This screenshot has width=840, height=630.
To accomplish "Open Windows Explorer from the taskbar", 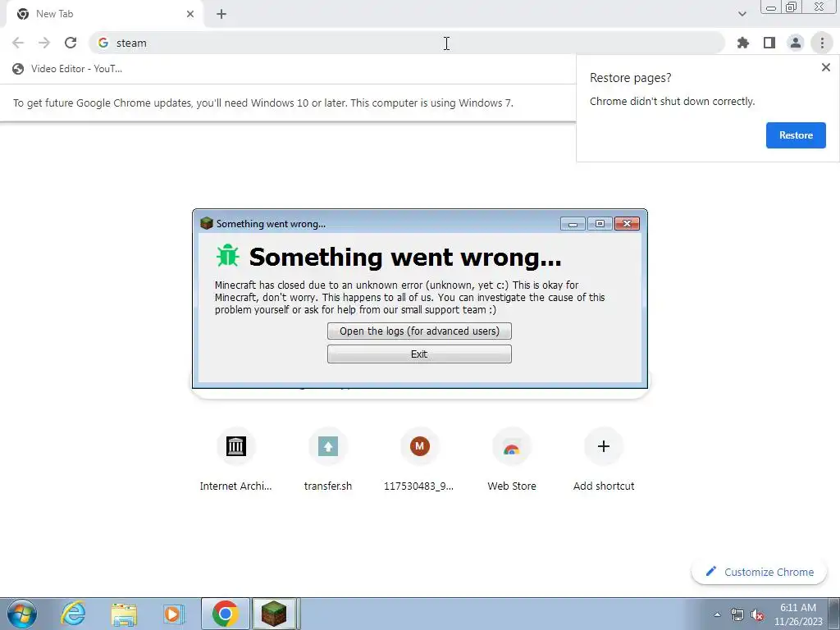I will pos(124,614).
